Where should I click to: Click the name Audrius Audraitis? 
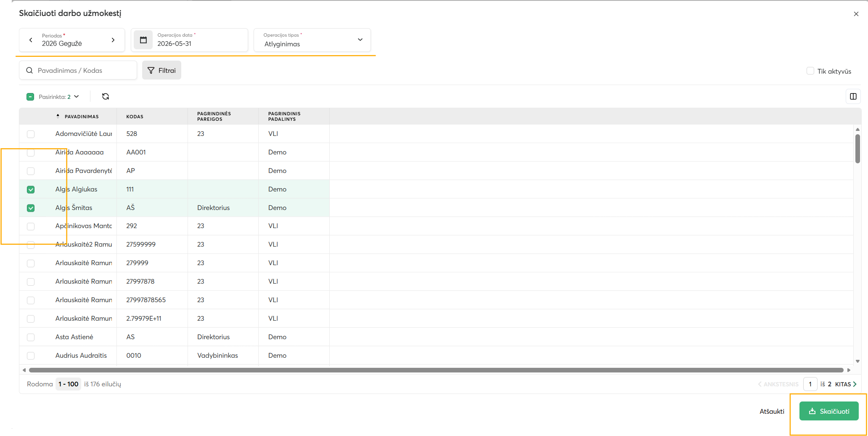tap(81, 356)
